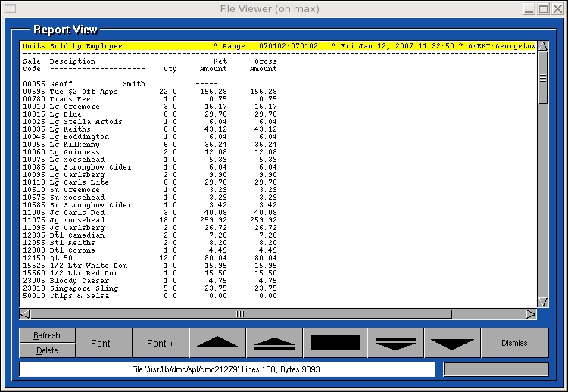568x392 pixels.
Task: Select the '1/2 Ltr Red Dom' row
Action: point(150,273)
